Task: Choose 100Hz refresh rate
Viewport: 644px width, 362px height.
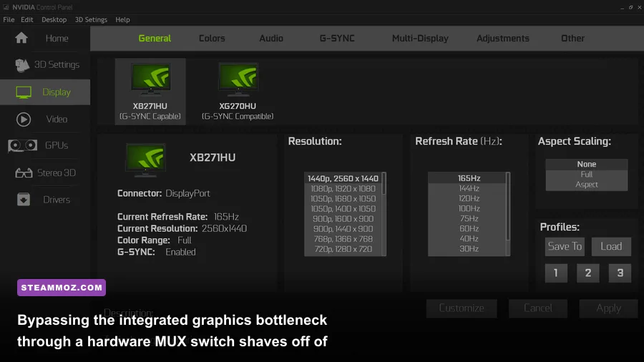Action: point(469,208)
